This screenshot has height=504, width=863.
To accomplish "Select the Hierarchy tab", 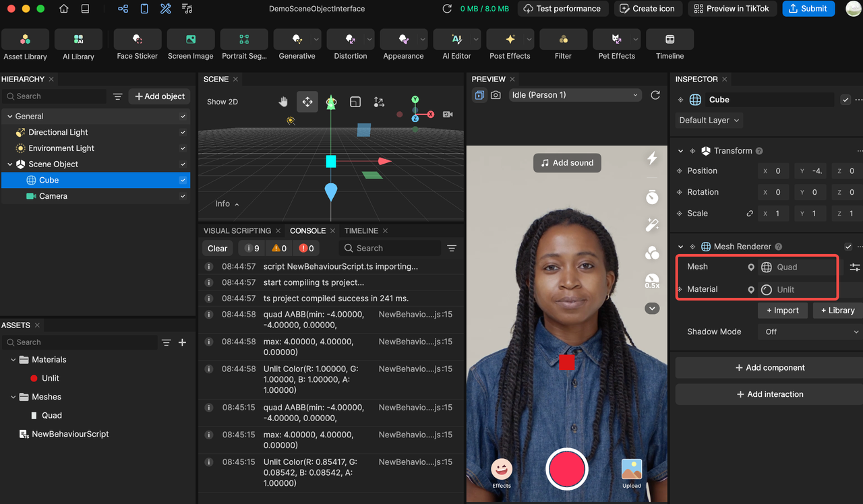I will pos(23,79).
